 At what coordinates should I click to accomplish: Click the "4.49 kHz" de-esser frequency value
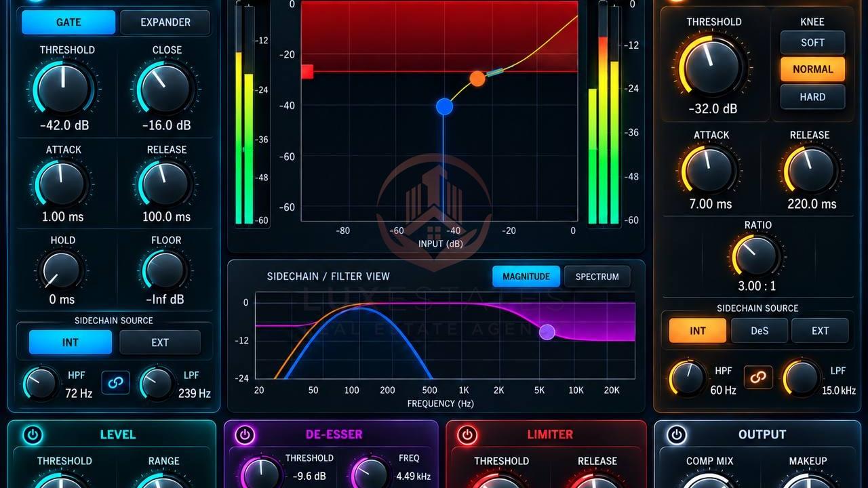(x=414, y=476)
